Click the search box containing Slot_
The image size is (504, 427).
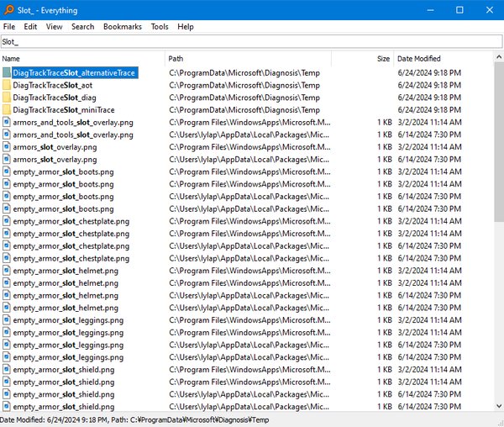(252, 41)
